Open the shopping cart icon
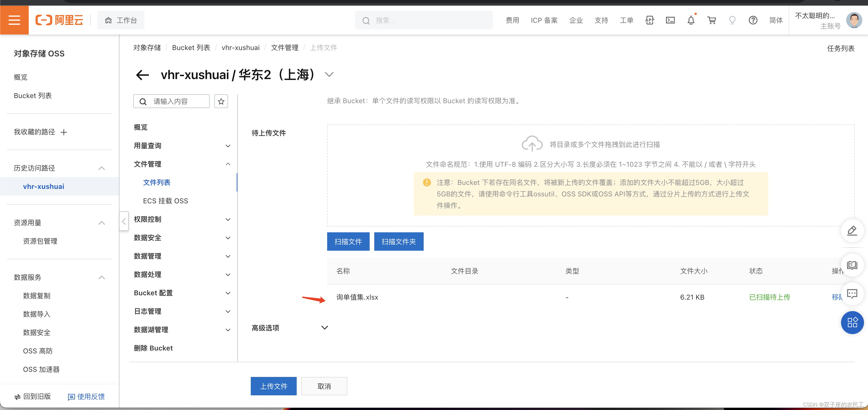868x410 pixels. 712,20
